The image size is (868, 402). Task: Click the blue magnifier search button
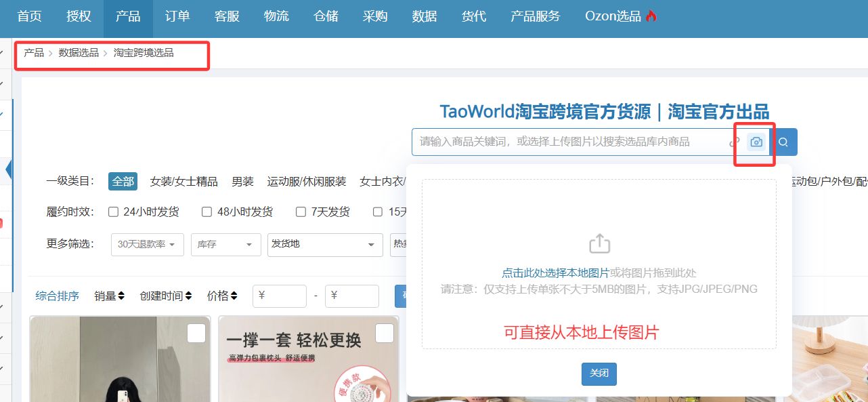point(783,142)
